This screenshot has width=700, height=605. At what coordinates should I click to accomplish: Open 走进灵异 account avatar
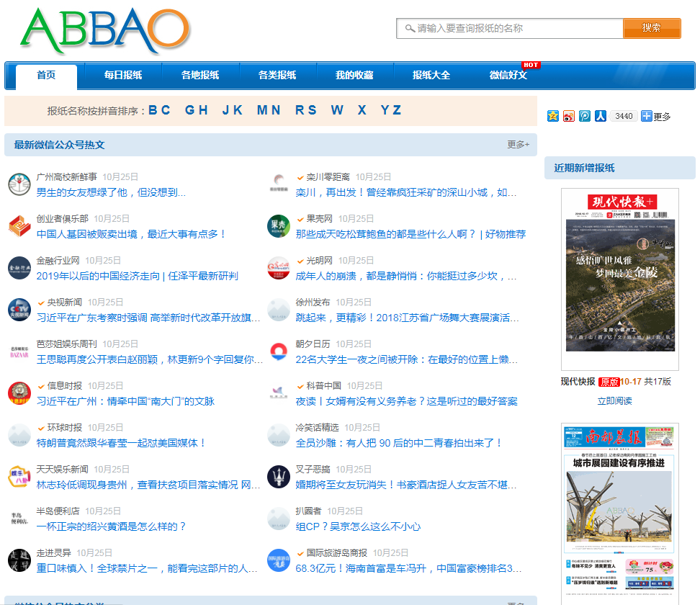(x=19, y=560)
